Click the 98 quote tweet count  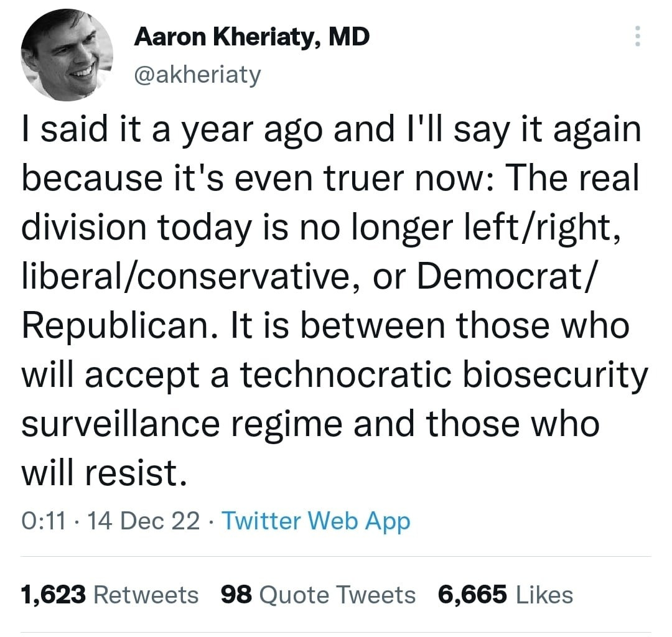tap(236, 595)
